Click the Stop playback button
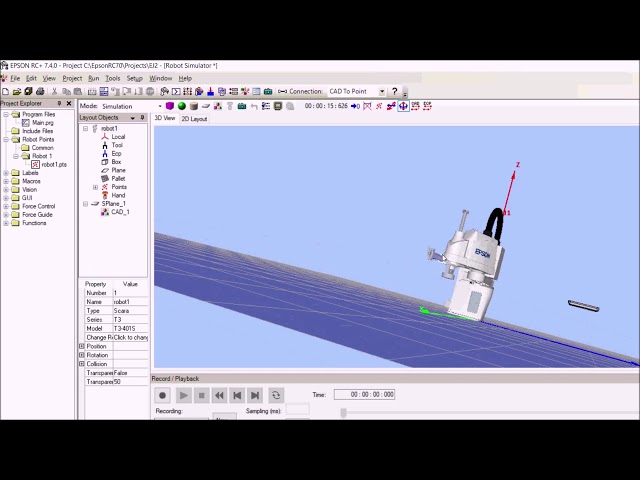This screenshot has width=640, height=480. pos(201,395)
